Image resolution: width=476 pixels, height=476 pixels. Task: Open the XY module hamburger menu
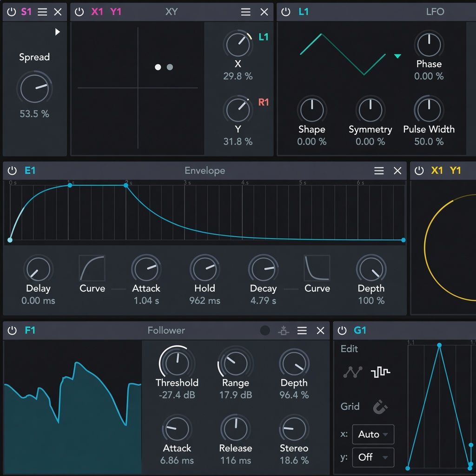245,12
